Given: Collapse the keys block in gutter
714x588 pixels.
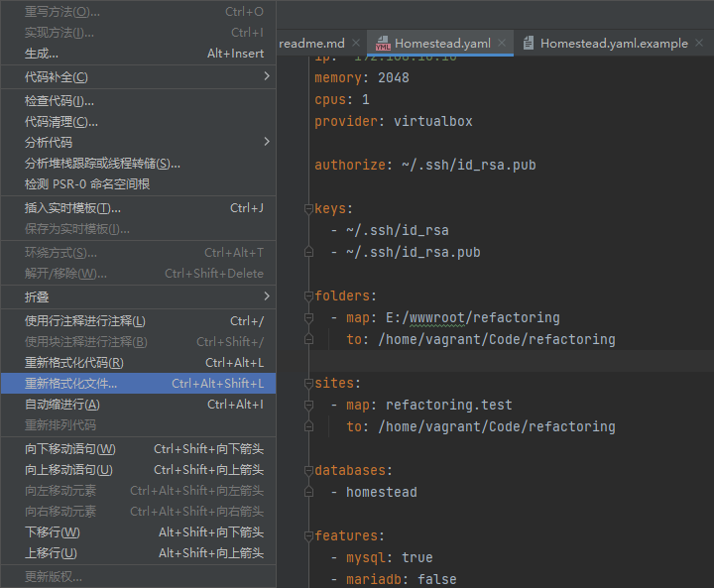Looking at the screenshot, I should (x=308, y=209).
